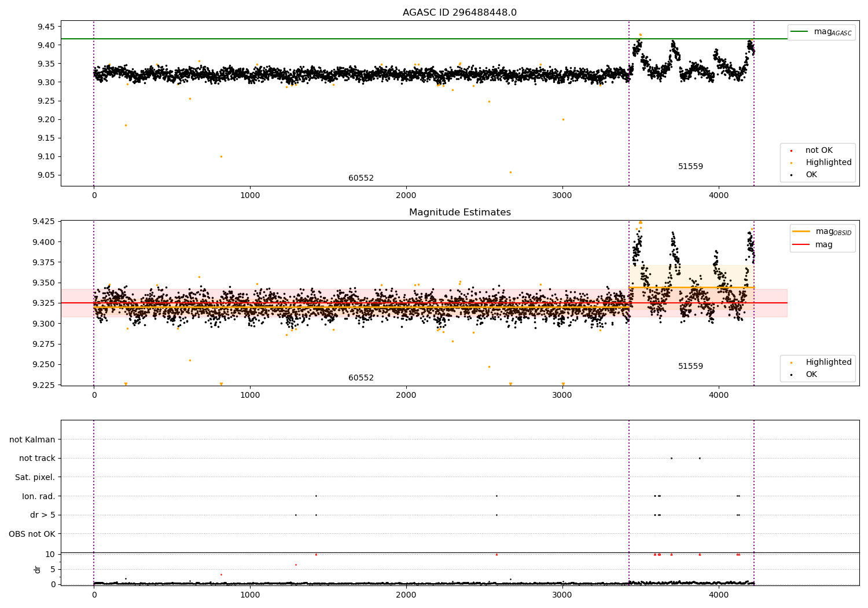Click the 'not track' row label
The image size is (868, 608).
37,459
